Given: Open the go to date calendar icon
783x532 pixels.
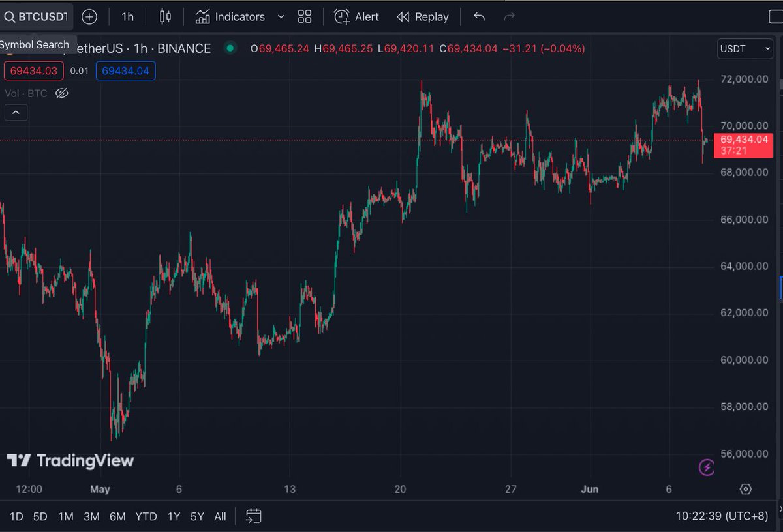Looking at the screenshot, I should coord(254,516).
